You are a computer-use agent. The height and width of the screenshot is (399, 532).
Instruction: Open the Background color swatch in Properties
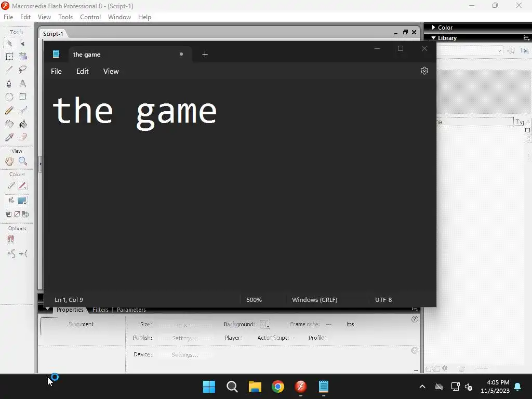[264, 324]
